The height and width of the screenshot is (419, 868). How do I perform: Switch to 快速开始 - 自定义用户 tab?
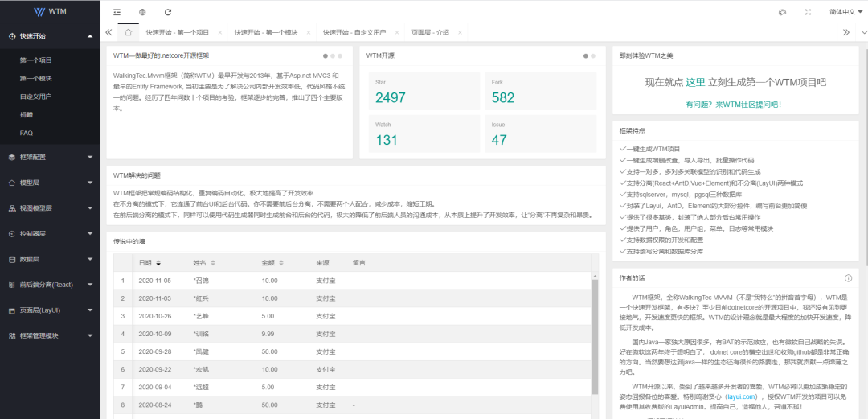click(x=354, y=32)
